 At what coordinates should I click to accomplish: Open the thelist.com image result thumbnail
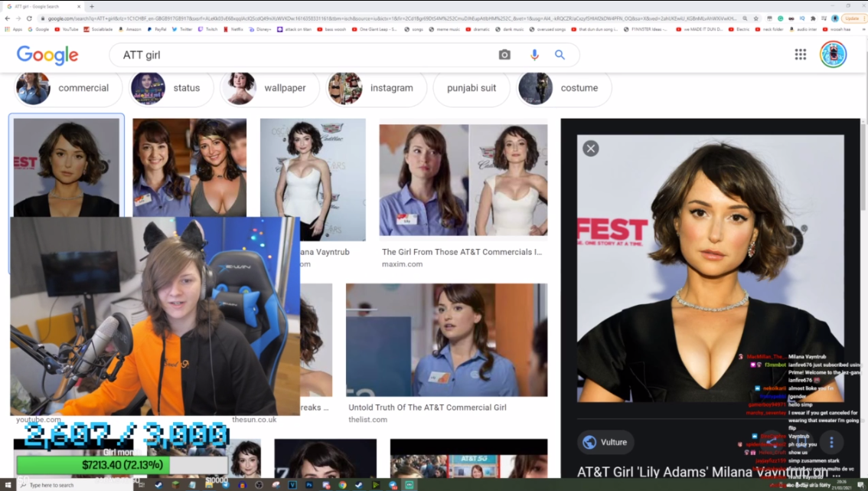point(447,340)
